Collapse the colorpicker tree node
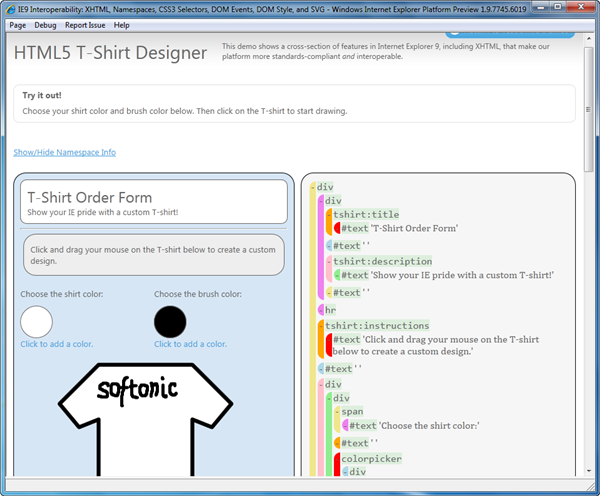 point(337,459)
